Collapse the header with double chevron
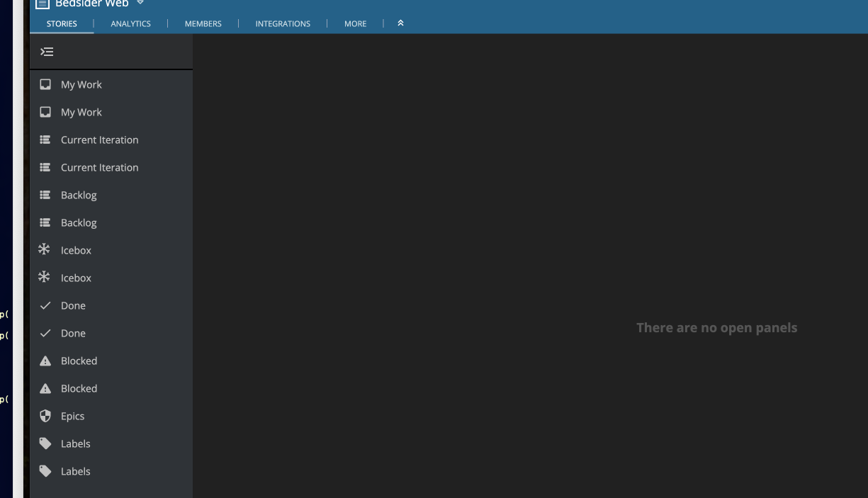 pyautogui.click(x=400, y=23)
